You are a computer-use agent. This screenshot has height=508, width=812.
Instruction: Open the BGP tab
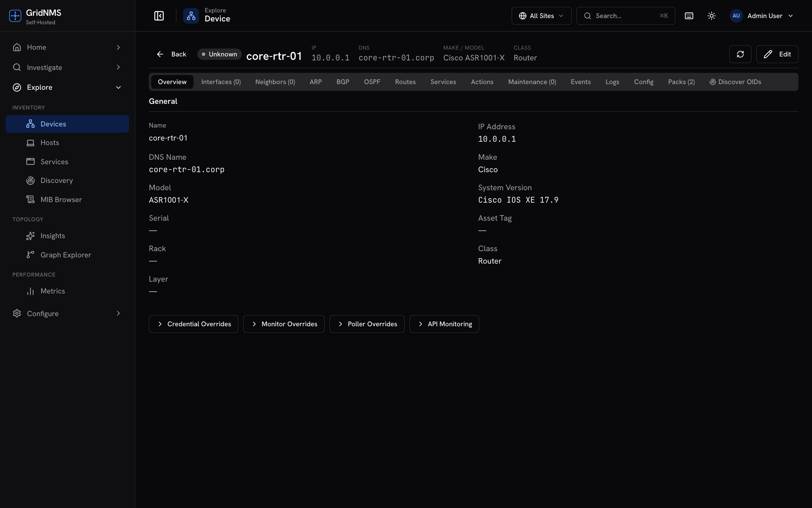tap(343, 82)
